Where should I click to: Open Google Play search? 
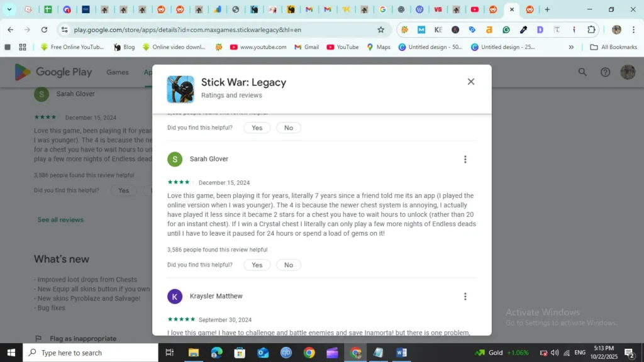coord(582,72)
